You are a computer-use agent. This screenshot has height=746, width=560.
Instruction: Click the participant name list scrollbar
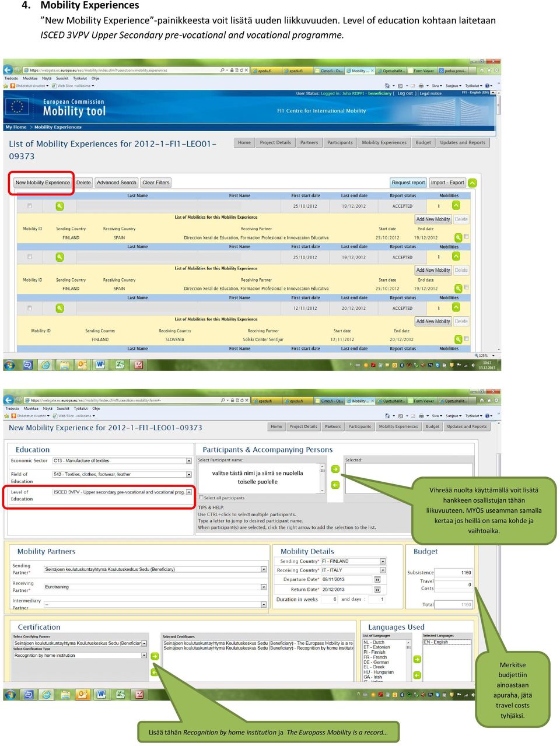tap(322, 478)
